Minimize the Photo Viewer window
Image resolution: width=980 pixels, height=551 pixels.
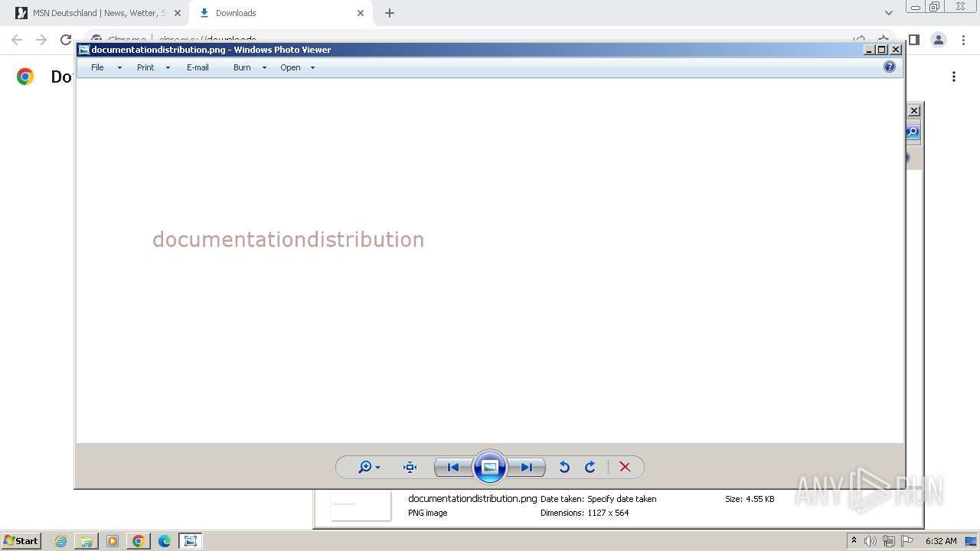pyautogui.click(x=869, y=50)
